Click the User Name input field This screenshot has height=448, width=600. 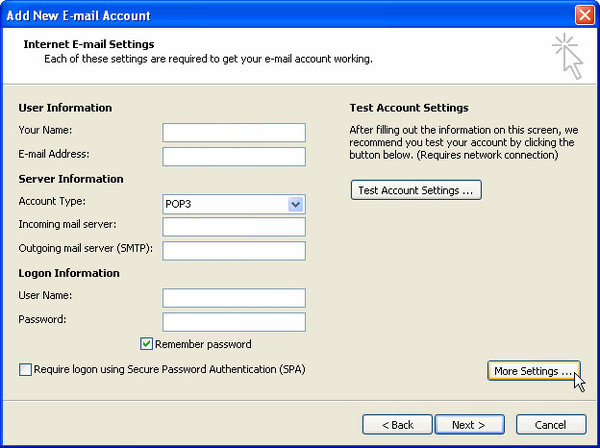click(x=234, y=298)
